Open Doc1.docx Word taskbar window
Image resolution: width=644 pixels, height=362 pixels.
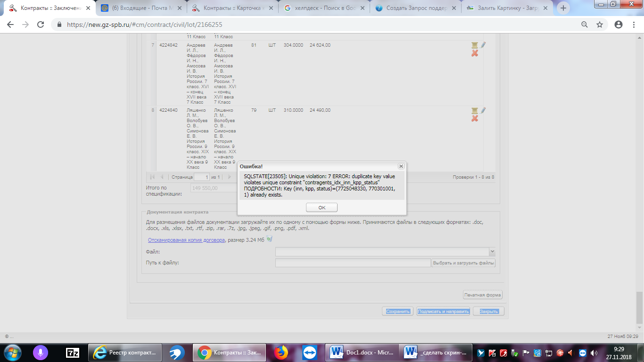(x=362, y=352)
